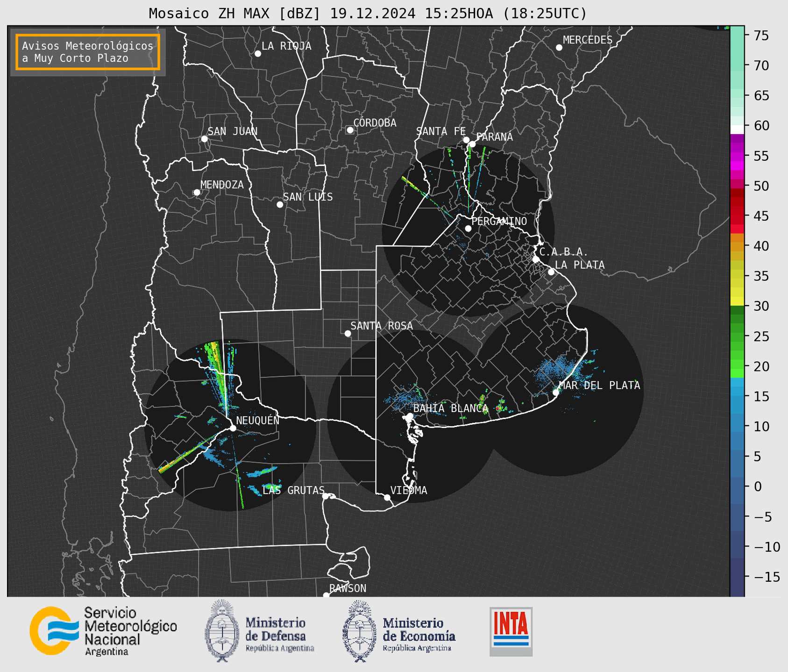Click the La Rioja city marker dot

point(258,54)
